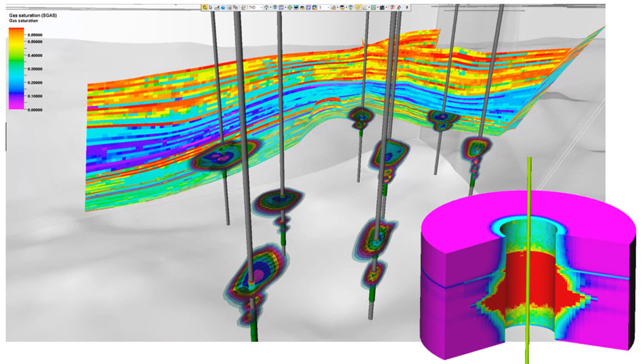Select the yellow-green well in cylinder model
The width and height of the screenshot is (644, 364).
click(x=528, y=260)
